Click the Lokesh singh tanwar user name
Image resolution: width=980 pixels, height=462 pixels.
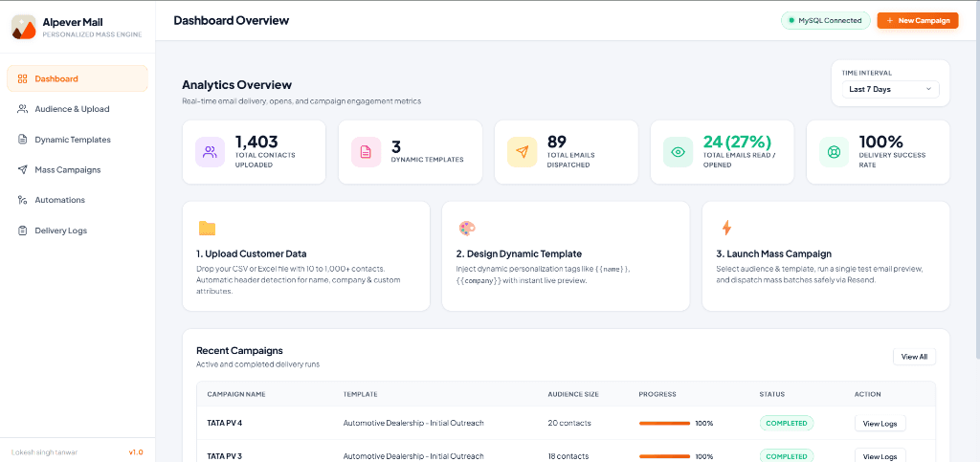tap(44, 452)
